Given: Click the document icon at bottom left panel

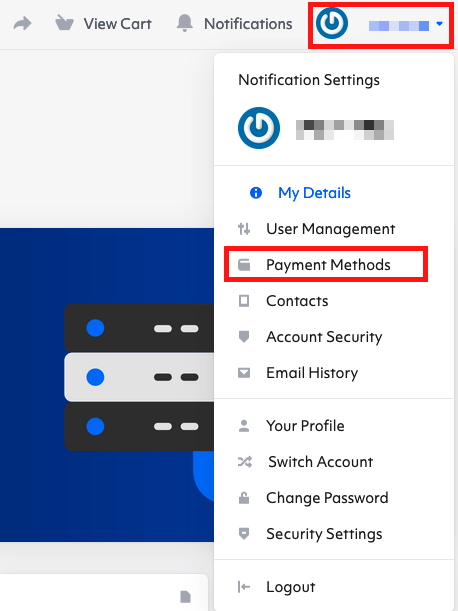Looking at the screenshot, I should [x=186, y=596].
